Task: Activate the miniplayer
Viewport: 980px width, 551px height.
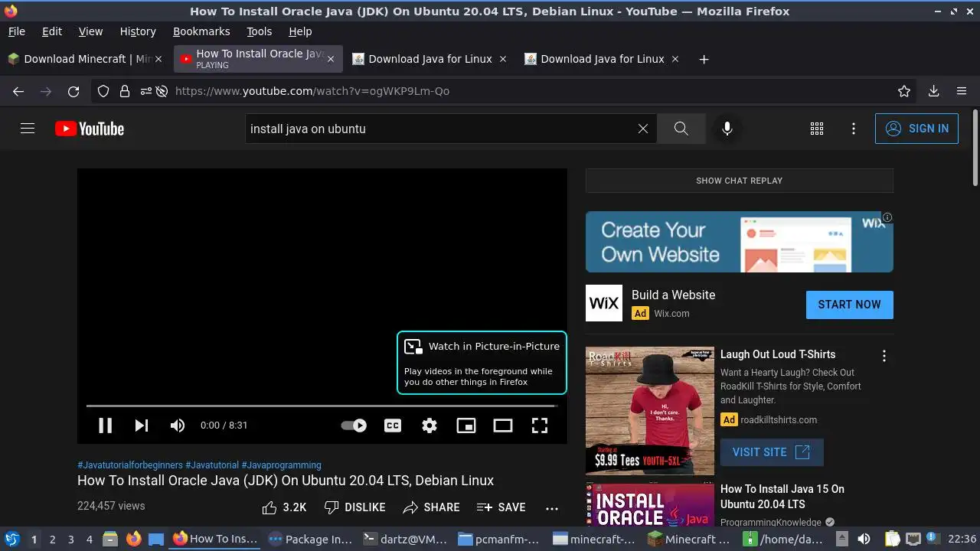Action: 466,425
